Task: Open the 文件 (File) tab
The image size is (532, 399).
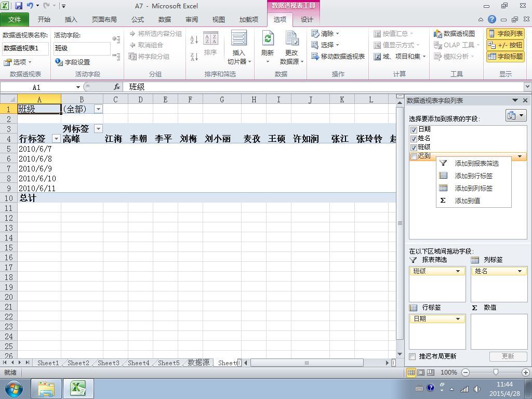Action: tap(15, 20)
